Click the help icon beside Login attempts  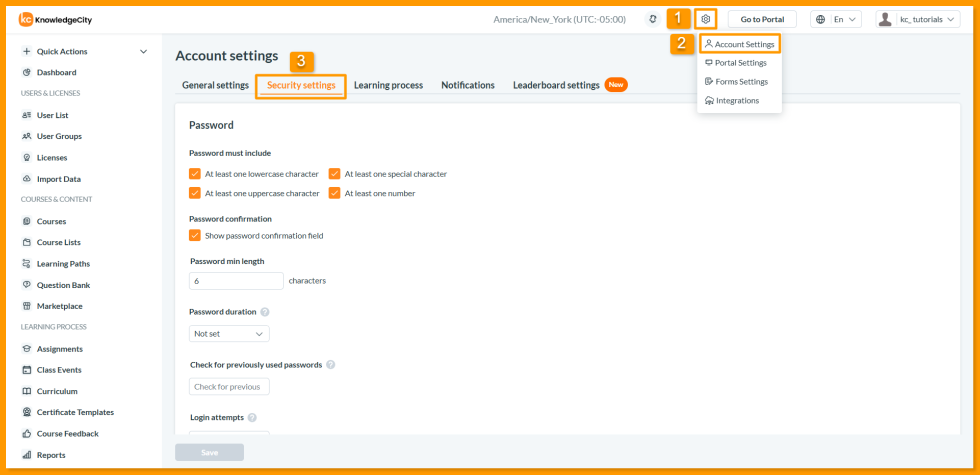(252, 417)
